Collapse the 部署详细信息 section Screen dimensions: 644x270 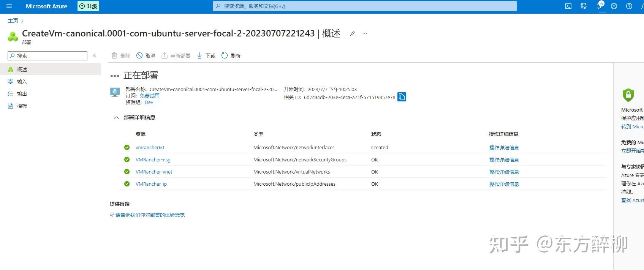(x=117, y=118)
